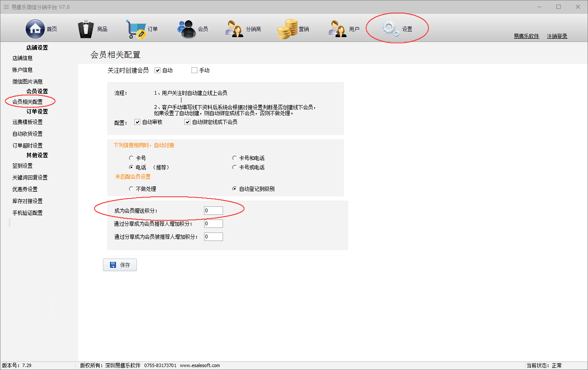Viewport: 588px width, 370px height.
Task: Open the 首页 home icon
Action: (35, 29)
